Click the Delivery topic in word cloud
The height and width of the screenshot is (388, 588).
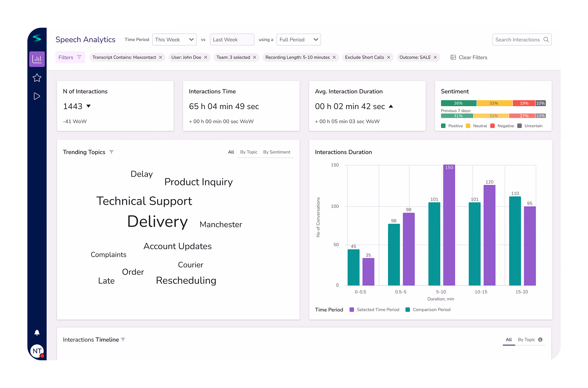pos(158,222)
